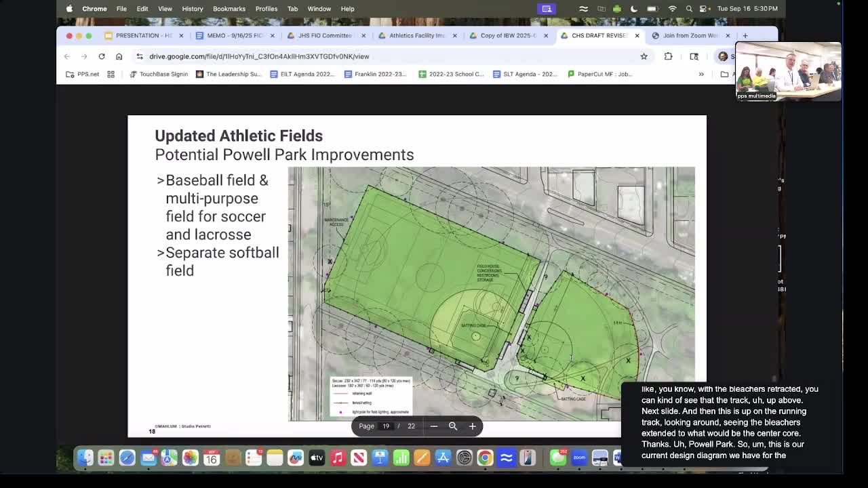Open Finder from the Dock
Viewport: 868px width, 488px height.
pos(85,458)
